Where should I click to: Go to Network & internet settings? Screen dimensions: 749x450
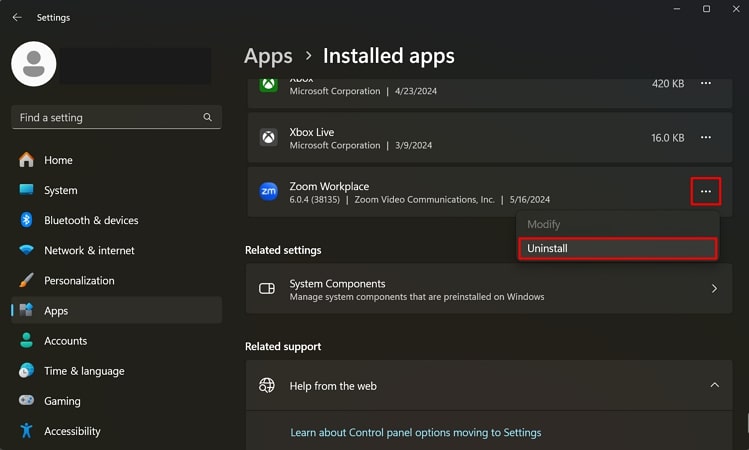tap(89, 250)
